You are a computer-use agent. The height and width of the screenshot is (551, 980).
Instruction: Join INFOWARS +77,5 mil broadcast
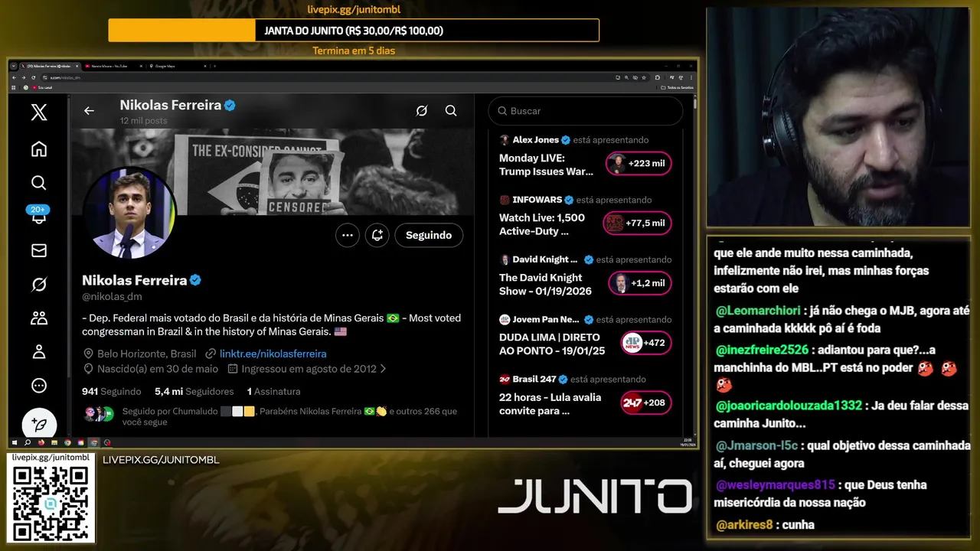coord(638,223)
